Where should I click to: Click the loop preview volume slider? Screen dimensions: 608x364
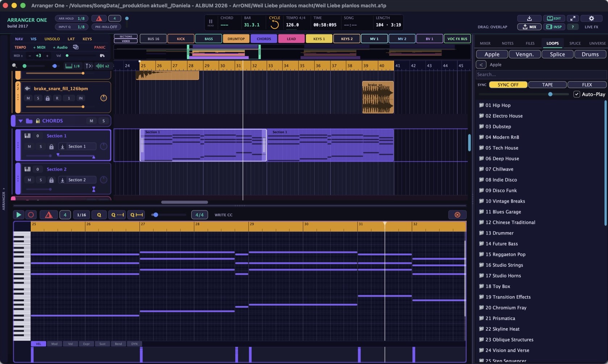[524, 94]
